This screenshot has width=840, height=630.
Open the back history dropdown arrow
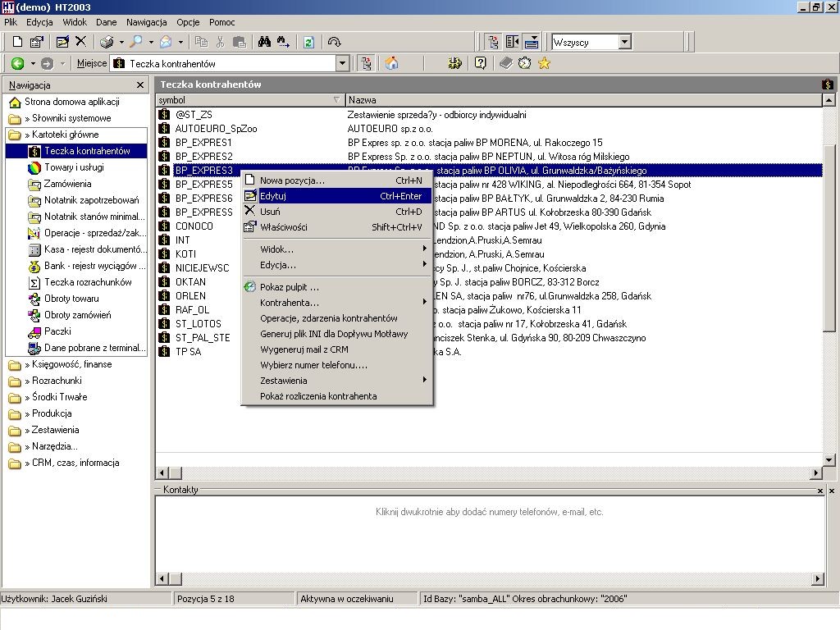[x=33, y=63]
